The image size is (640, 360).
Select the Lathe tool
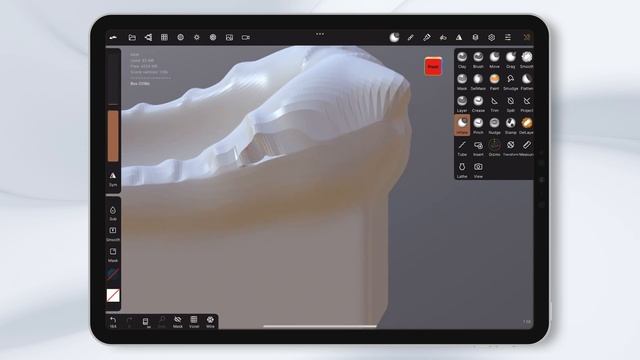click(462, 170)
